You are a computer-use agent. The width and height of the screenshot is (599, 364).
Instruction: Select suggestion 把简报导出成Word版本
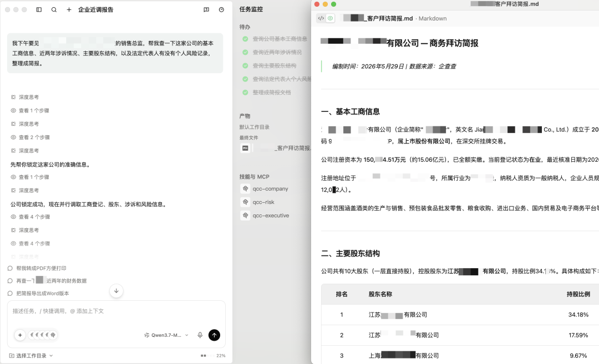click(38, 294)
